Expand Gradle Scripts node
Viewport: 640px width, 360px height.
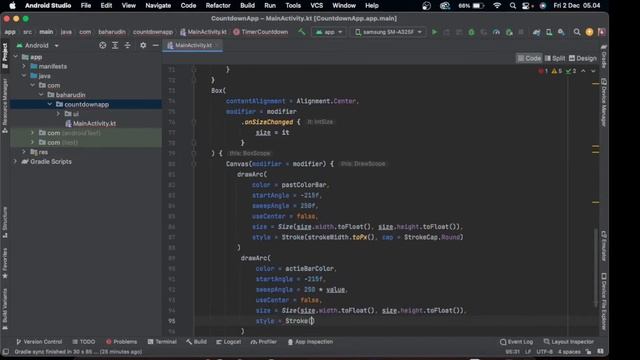(x=16, y=162)
